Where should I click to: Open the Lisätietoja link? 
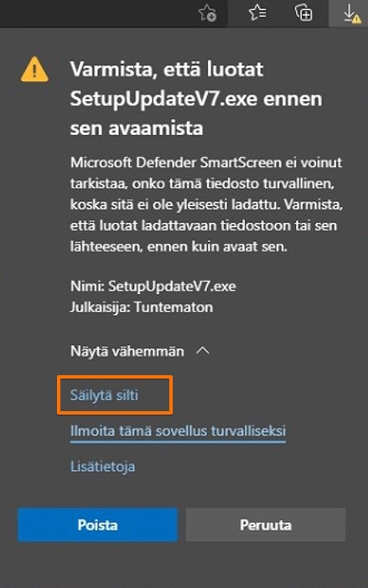coord(102,466)
